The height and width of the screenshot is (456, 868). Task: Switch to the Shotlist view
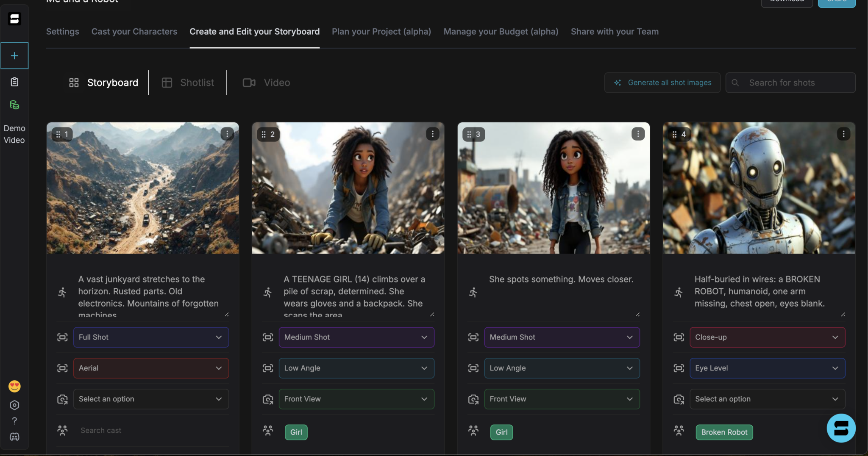click(x=188, y=82)
